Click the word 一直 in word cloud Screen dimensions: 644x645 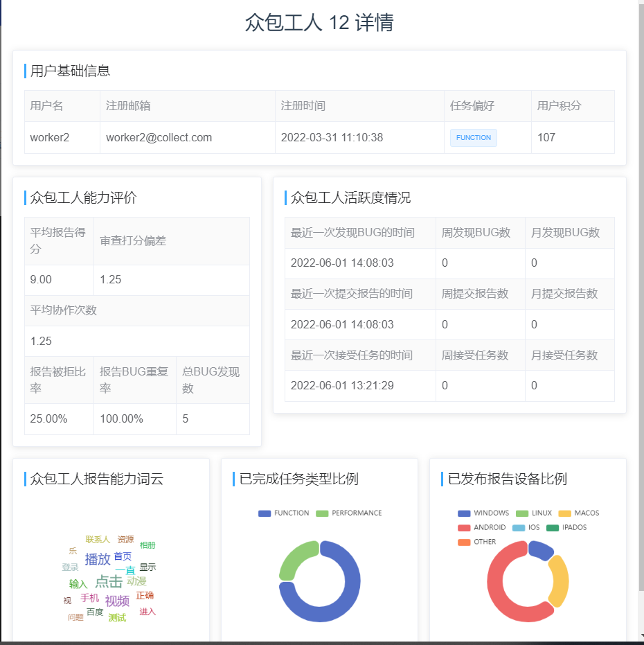coord(125,570)
